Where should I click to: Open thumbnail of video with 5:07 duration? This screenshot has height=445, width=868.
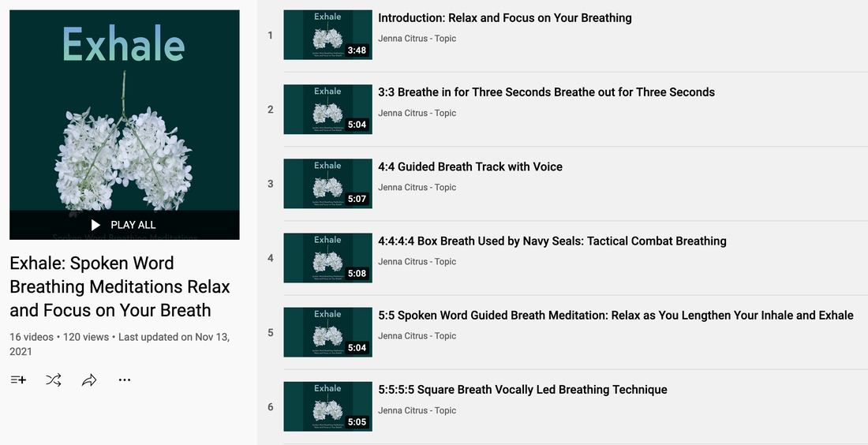coord(327,184)
